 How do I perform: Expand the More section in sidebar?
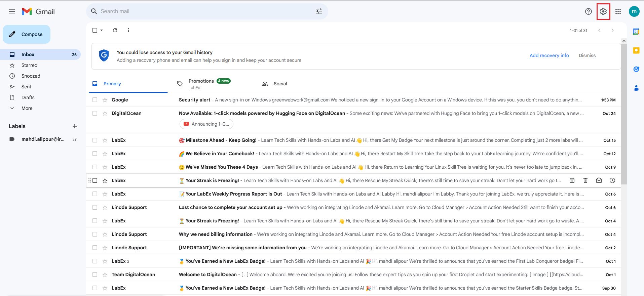(27, 108)
